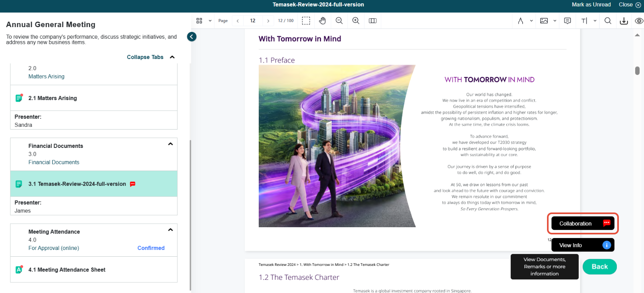Image resolution: width=644 pixels, height=293 pixels.
Task: Go to the previous page arrow
Action: [x=238, y=21]
